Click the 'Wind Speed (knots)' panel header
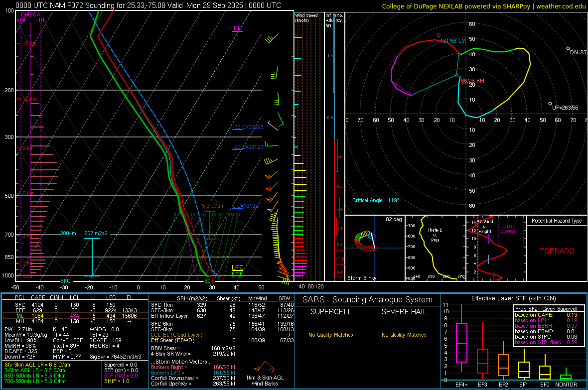 pyautogui.click(x=306, y=17)
